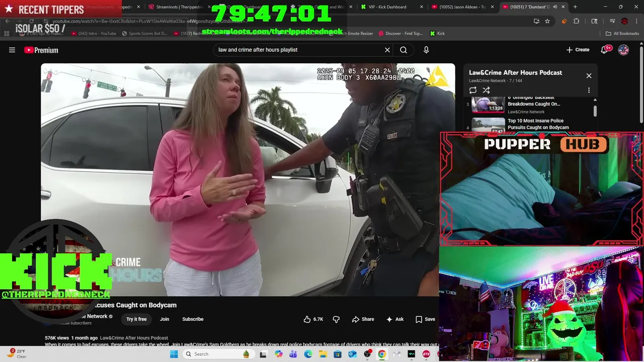Image resolution: width=644 pixels, height=362 pixels.
Task: Toggle shuffle playlist
Action: pos(486,90)
